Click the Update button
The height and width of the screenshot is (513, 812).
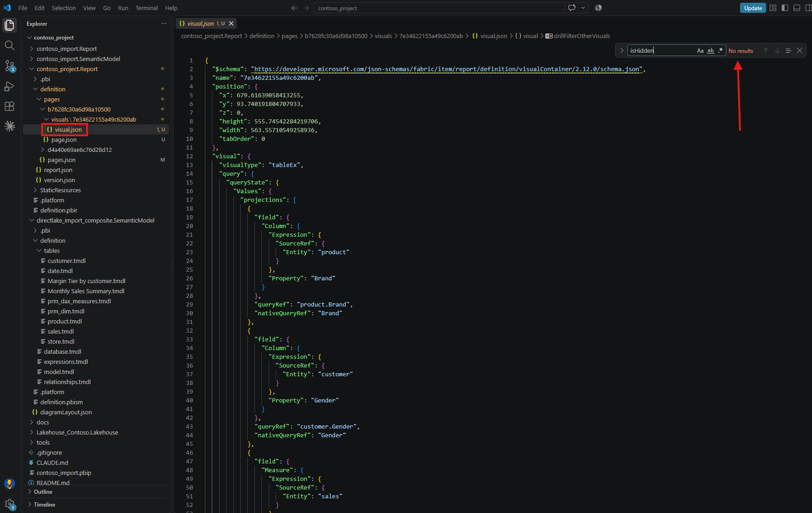(x=753, y=8)
